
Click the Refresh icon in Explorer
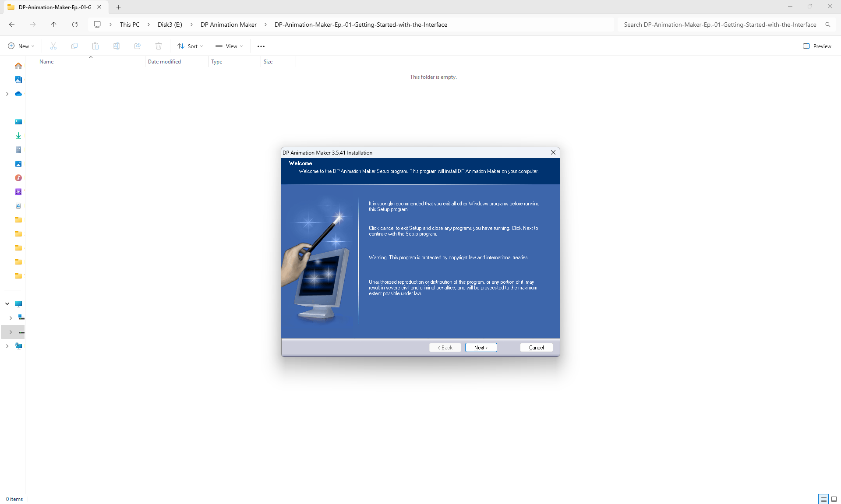tap(75, 25)
